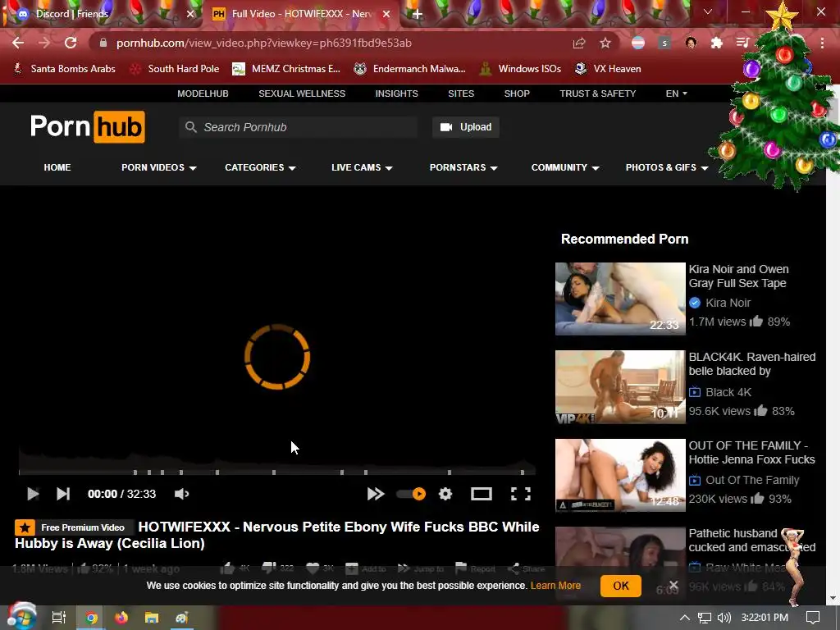The image size is (840, 630).
Task: Enter fullscreen video mode
Action: click(x=521, y=494)
